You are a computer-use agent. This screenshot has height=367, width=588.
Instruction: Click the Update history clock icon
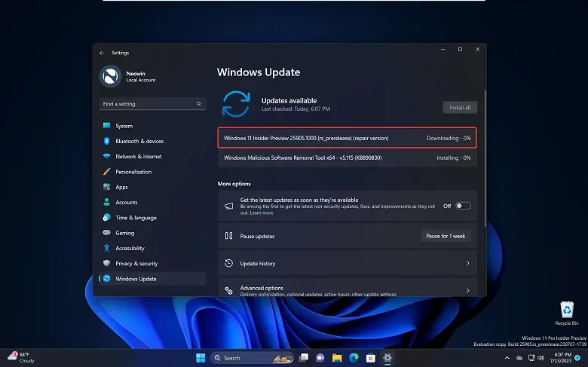pyautogui.click(x=228, y=263)
